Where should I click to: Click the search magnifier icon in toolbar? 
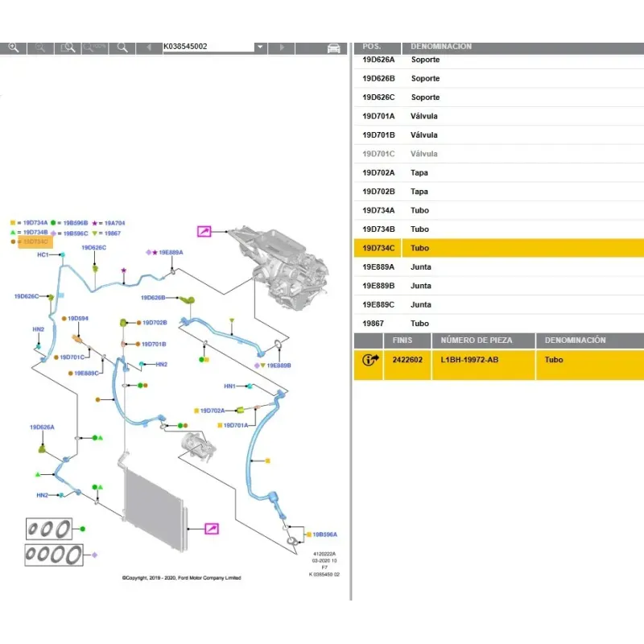(122, 47)
